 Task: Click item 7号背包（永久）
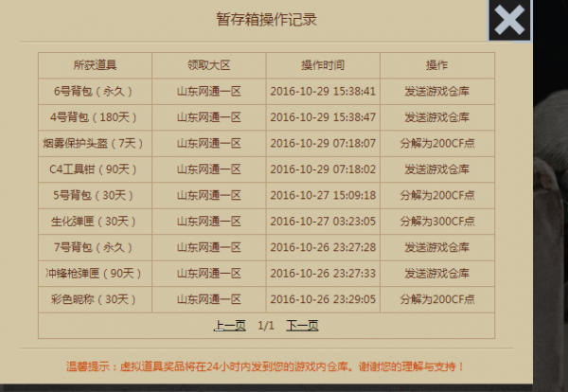point(94,247)
